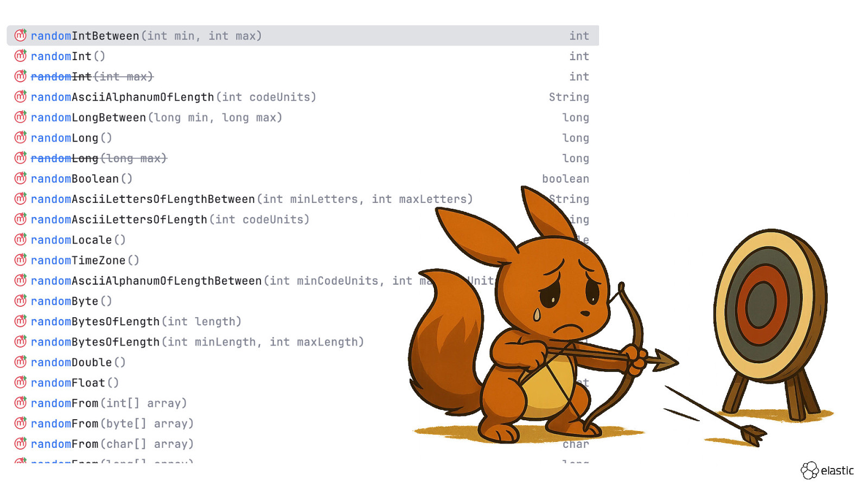868x488 pixels.
Task: Click the method icon beside randomAsciiAlphanumOfLength(int codeUnits)
Action: coord(21,97)
